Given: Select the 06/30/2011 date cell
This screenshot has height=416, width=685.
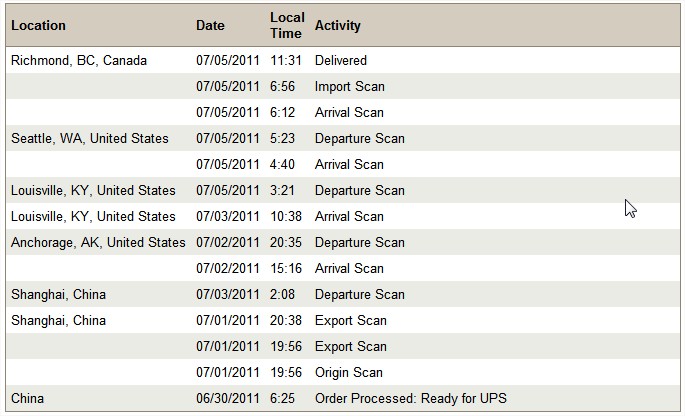Looking at the screenshot, I should click(x=228, y=399).
